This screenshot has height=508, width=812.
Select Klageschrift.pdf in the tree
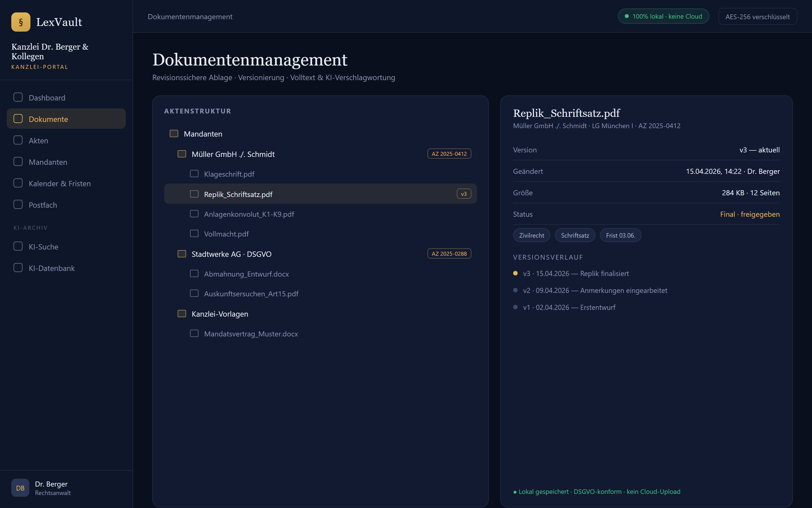pyautogui.click(x=321, y=174)
